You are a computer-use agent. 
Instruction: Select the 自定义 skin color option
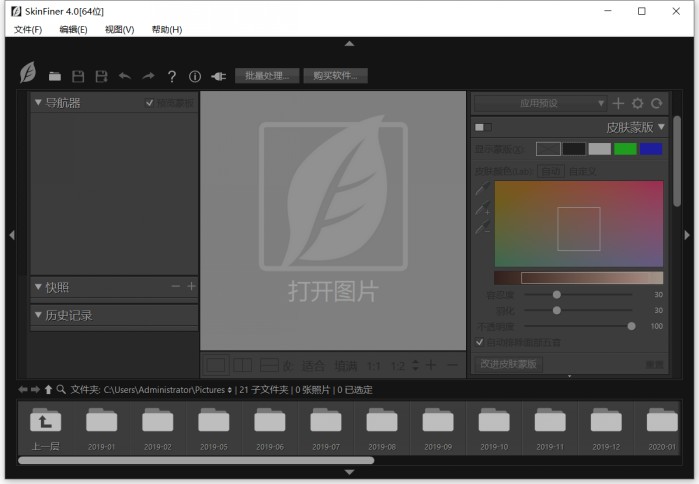pyautogui.click(x=583, y=171)
